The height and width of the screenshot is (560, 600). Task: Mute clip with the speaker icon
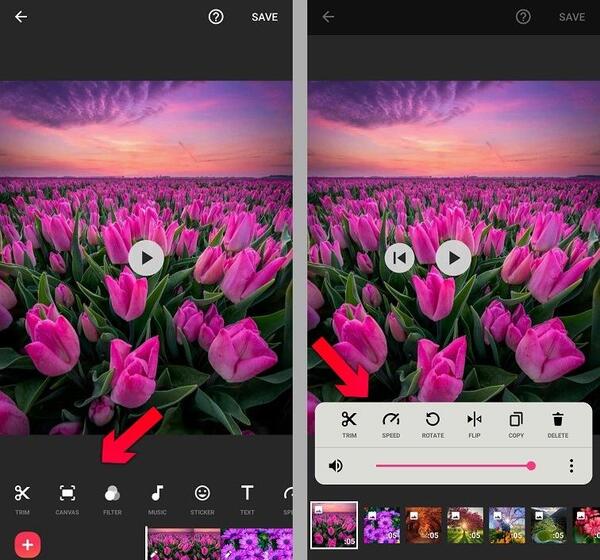coord(336,466)
